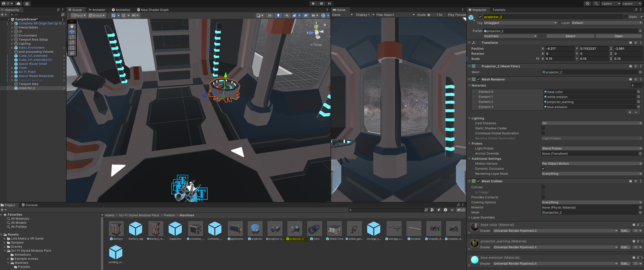
Task: Toggle the Static checkbox
Action: point(626,17)
